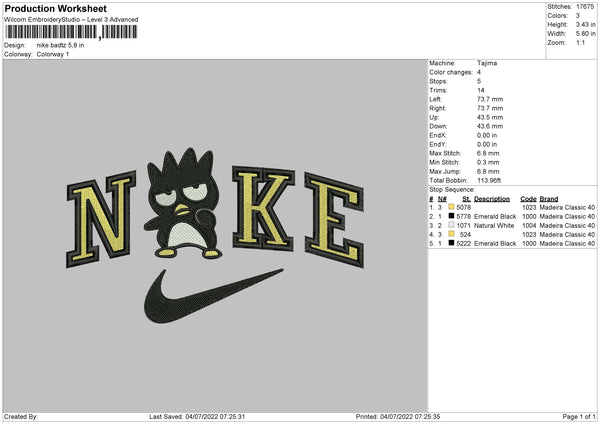
Task: Click the black swatch beside stitch count 5778
Action: pos(452,216)
